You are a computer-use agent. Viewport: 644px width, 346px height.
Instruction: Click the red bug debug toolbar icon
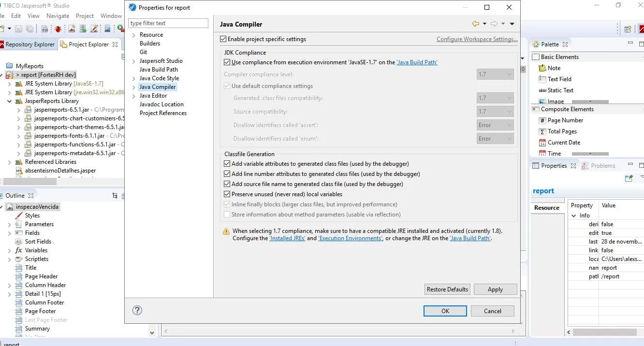(x=58, y=29)
